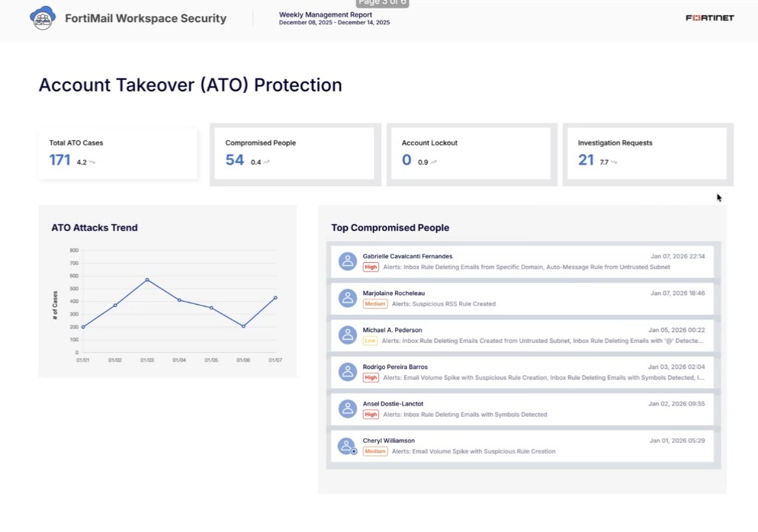Click the High badge on Gabrielle's row
The image size is (758, 532).
(371, 268)
